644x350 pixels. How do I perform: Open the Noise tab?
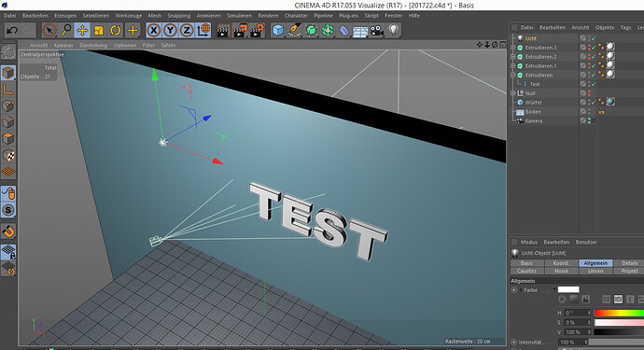tap(561, 271)
